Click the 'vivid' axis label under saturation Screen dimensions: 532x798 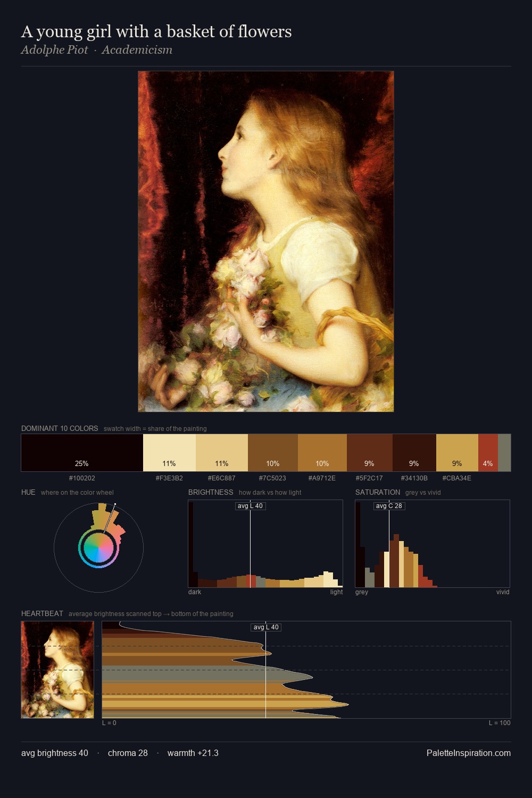click(503, 592)
